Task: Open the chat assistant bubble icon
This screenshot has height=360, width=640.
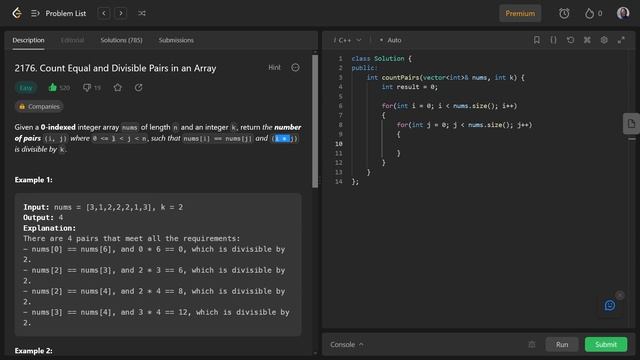Action: click(610, 305)
